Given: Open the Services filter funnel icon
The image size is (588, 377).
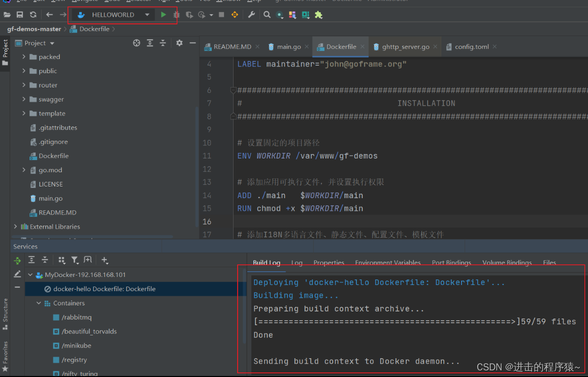Looking at the screenshot, I should (x=75, y=260).
